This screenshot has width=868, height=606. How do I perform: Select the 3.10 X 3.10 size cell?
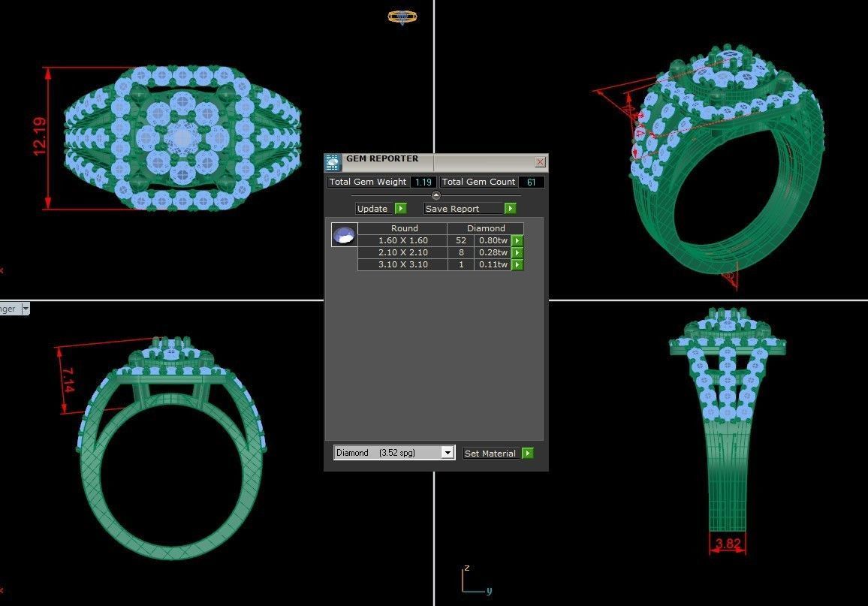(x=402, y=264)
